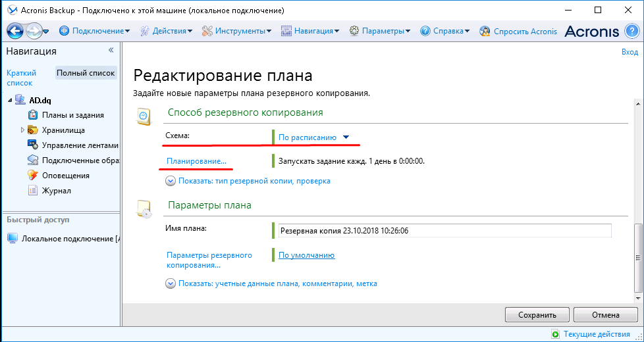Click the Планирование... link
This screenshot has height=342, width=644.
pos(196,161)
